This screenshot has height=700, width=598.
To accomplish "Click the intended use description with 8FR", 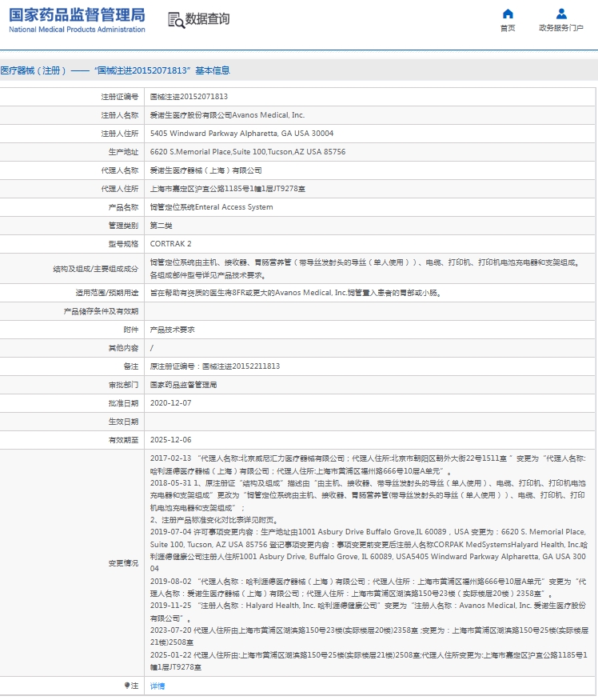I will [x=296, y=293].
